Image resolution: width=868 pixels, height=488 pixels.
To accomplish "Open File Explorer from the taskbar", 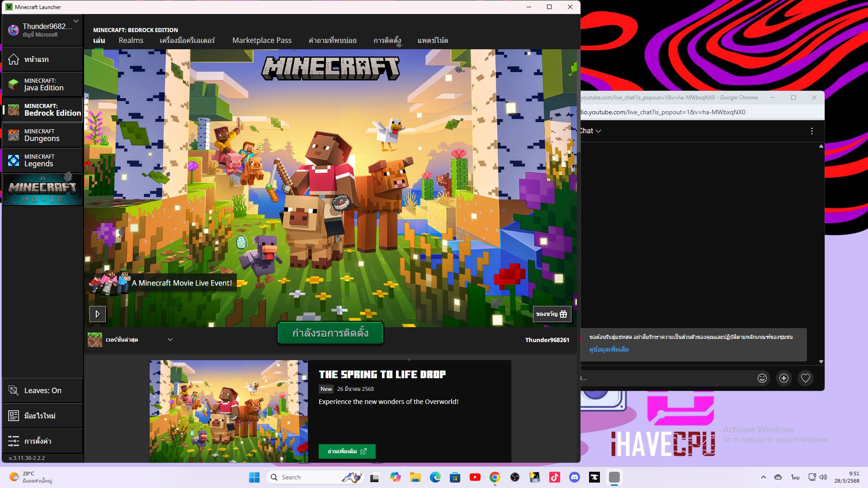I will (x=415, y=477).
